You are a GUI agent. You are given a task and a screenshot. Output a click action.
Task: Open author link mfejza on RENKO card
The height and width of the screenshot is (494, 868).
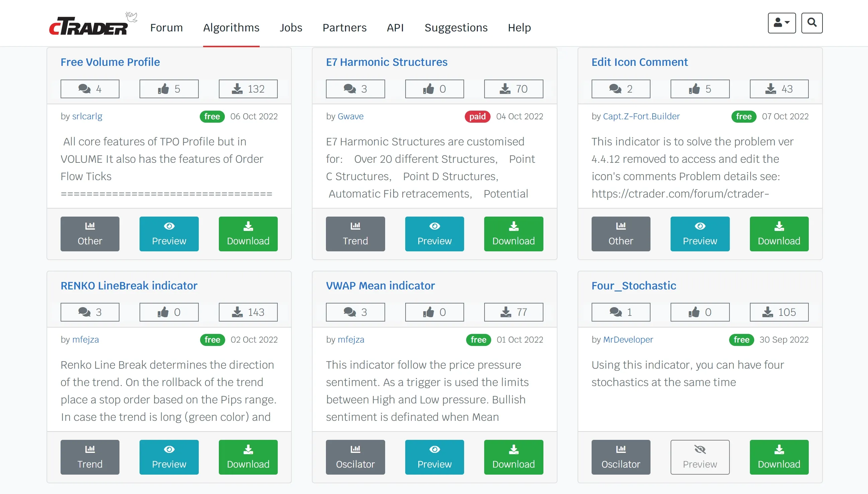pos(86,340)
